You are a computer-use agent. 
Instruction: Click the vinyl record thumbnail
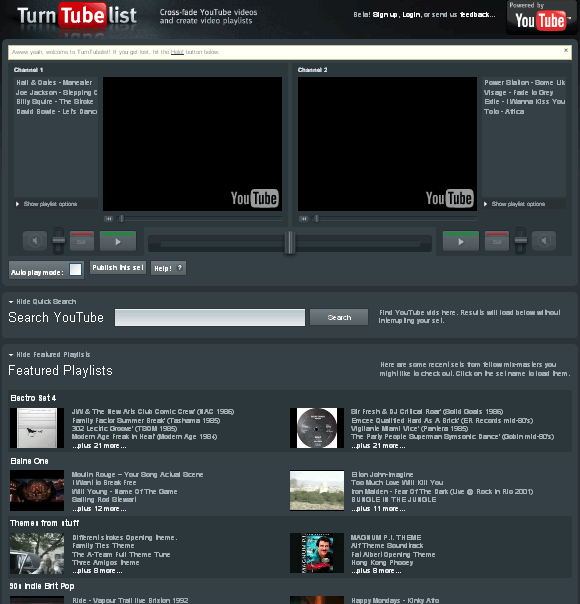[x=317, y=428]
